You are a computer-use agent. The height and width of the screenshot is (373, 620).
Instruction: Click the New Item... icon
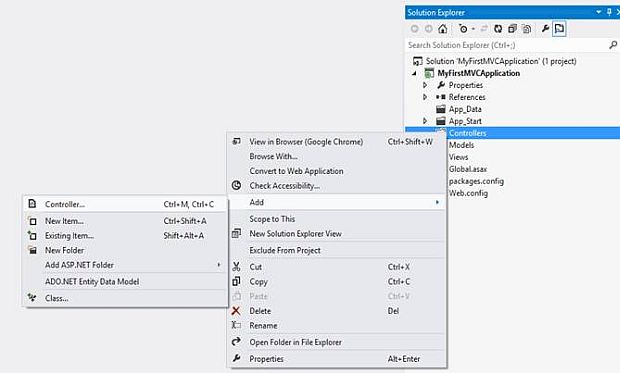(32, 221)
